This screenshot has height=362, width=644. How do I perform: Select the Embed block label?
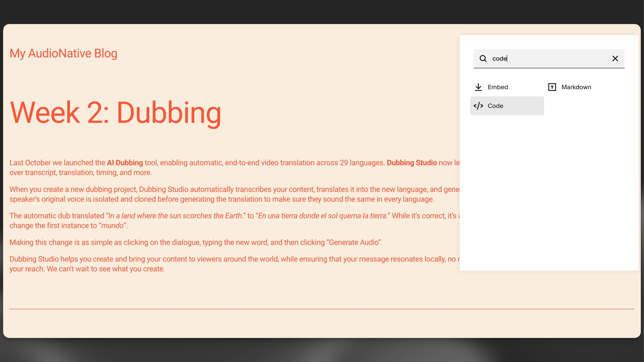[x=498, y=87]
